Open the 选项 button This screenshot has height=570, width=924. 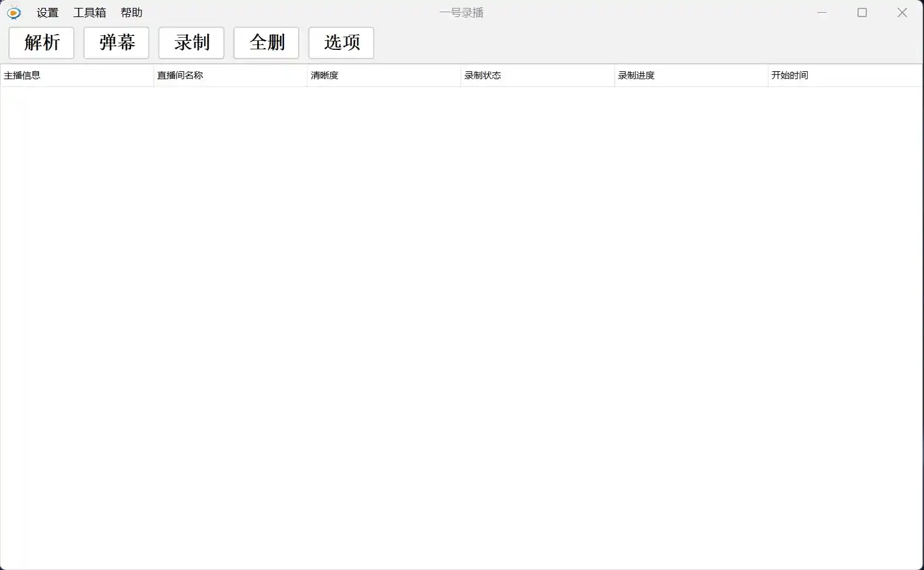coord(341,43)
